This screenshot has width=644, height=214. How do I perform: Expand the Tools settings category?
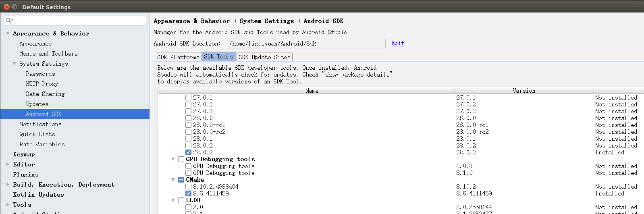[8, 205]
